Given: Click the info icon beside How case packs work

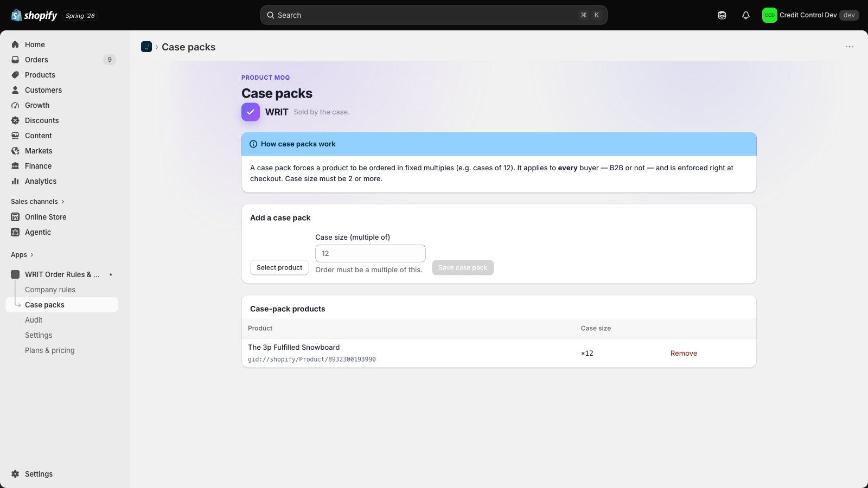Looking at the screenshot, I should click(253, 144).
